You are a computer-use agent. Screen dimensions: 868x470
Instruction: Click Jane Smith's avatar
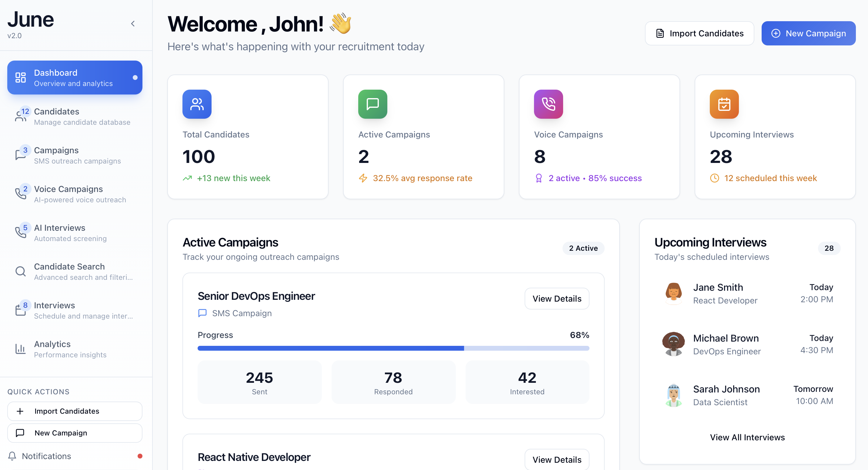point(673,293)
